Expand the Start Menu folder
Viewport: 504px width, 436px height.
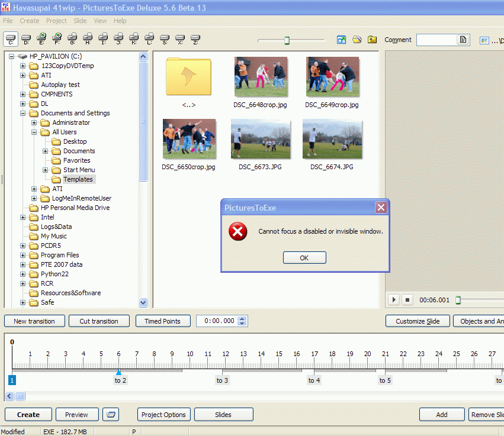(x=46, y=170)
